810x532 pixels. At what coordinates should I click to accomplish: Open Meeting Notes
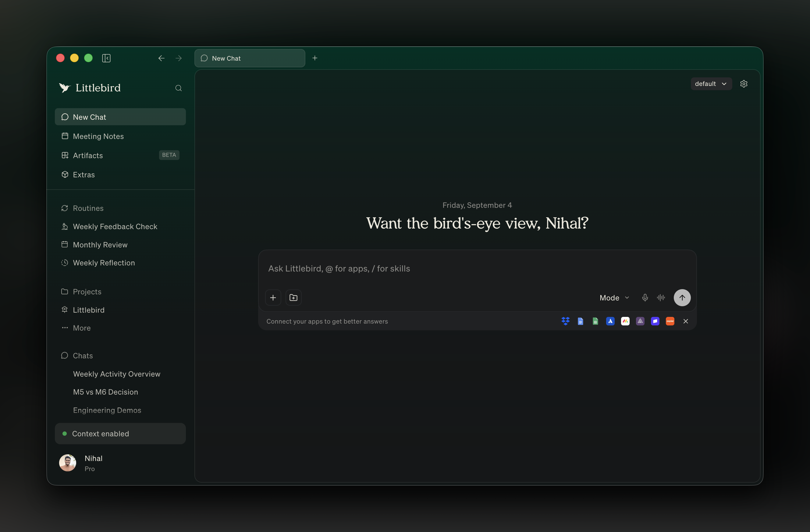(120, 136)
